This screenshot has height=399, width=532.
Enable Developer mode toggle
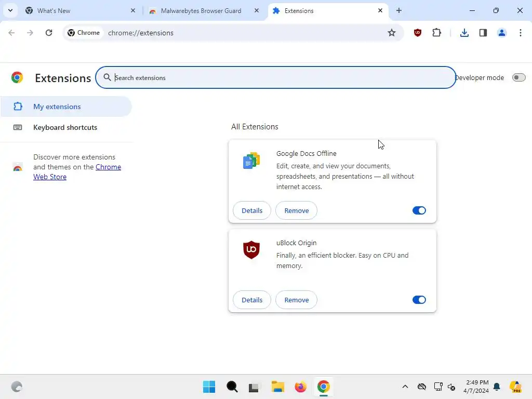pos(519,77)
